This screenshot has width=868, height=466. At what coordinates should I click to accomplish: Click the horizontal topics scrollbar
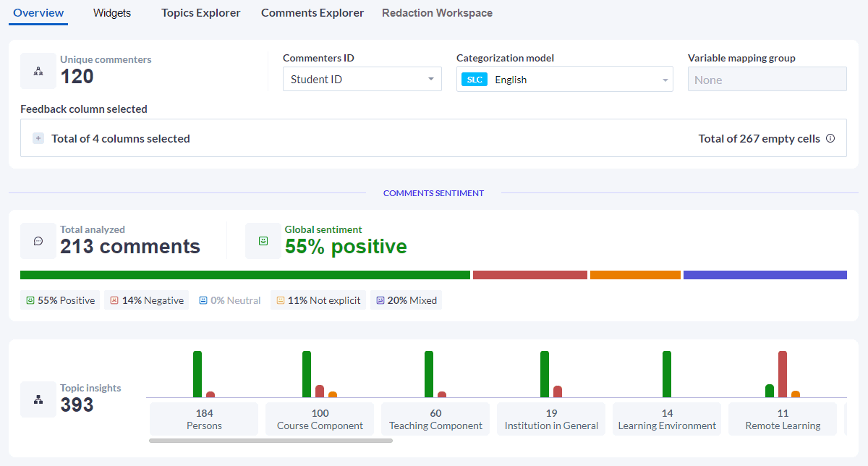[271, 440]
